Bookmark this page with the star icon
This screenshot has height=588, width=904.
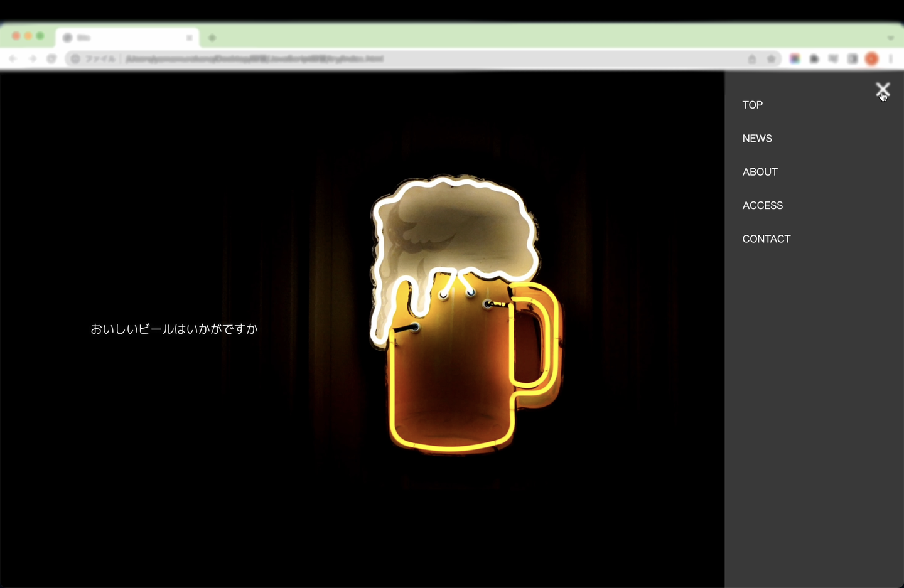click(x=771, y=59)
